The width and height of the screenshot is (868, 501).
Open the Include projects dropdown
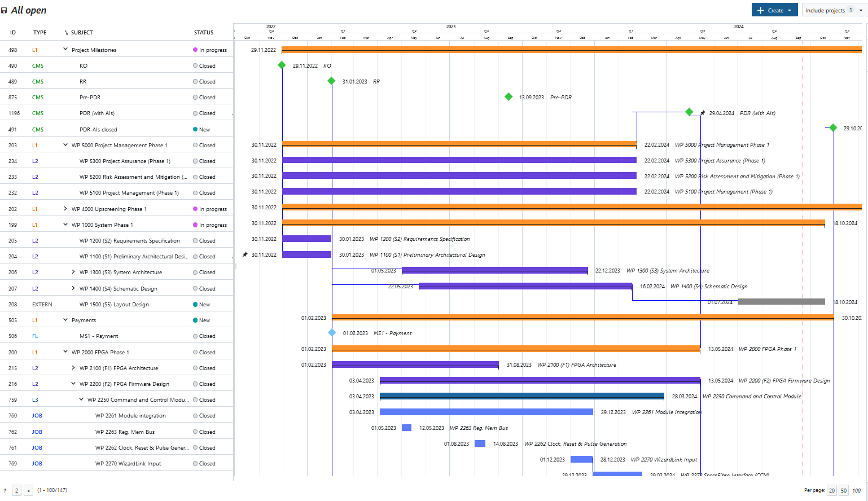pos(834,10)
